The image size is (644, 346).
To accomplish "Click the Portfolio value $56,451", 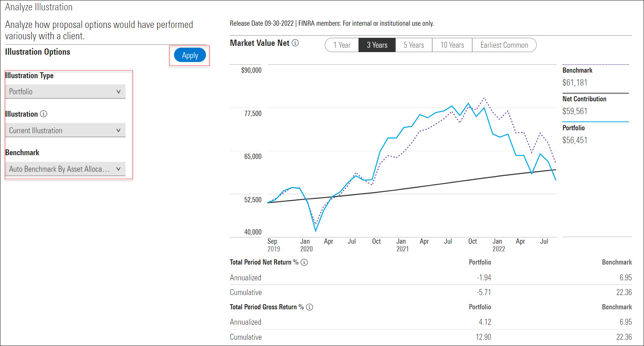I will [575, 140].
